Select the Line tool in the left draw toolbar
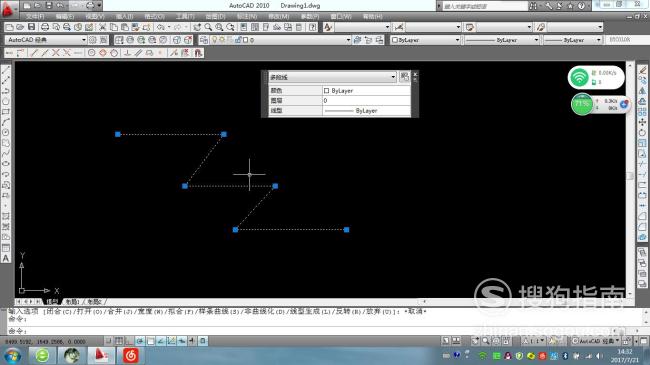This screenshot has height=365, width=650. (x=6, y=70)
